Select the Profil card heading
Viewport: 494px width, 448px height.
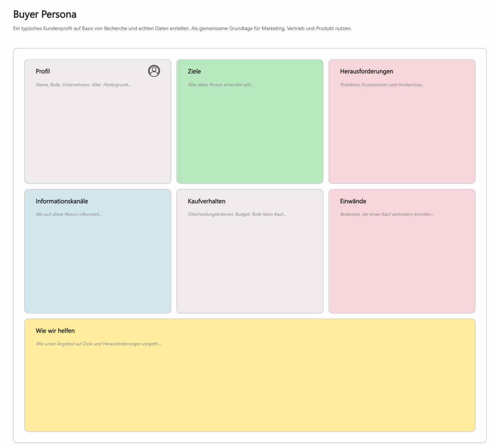(43, 71)
